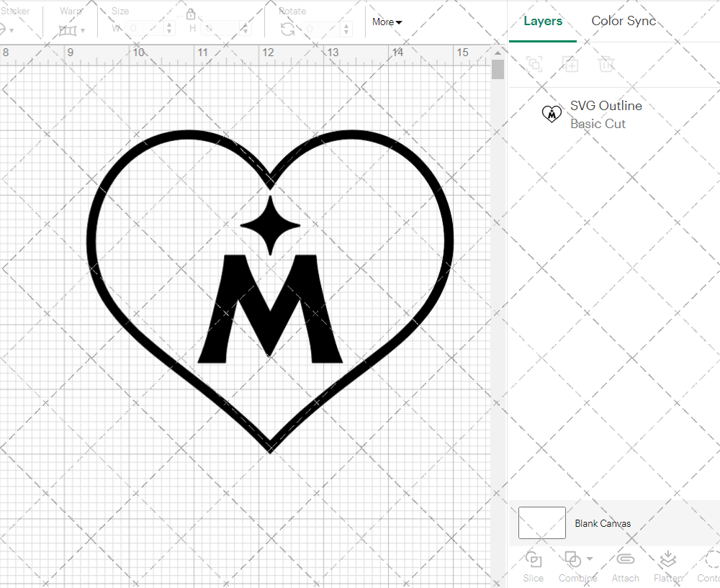Click the vertical scrollbar thumb
The height and width of the screenshot is (588, 720).
coord(498,70)
